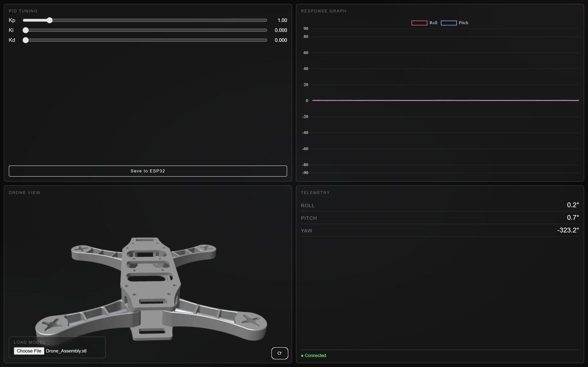
Task: Toggle the Pitch series in graph legend
Action: pos(454,23)
